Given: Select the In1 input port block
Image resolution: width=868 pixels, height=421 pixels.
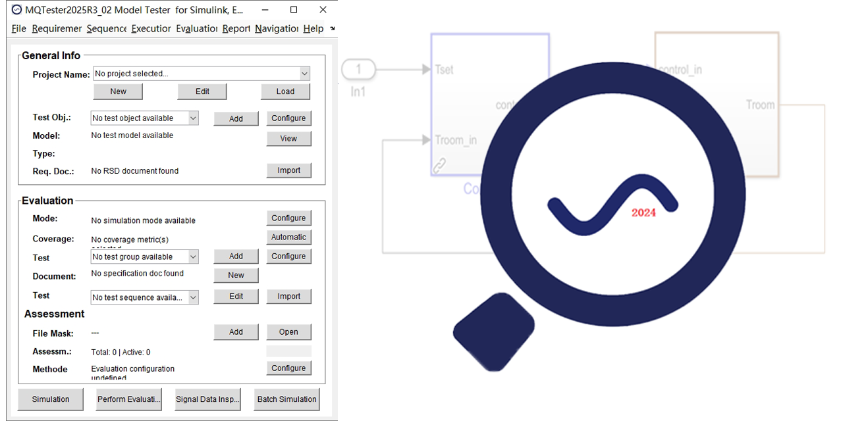Looking at the screenshot, I should [x=358, y=69].
